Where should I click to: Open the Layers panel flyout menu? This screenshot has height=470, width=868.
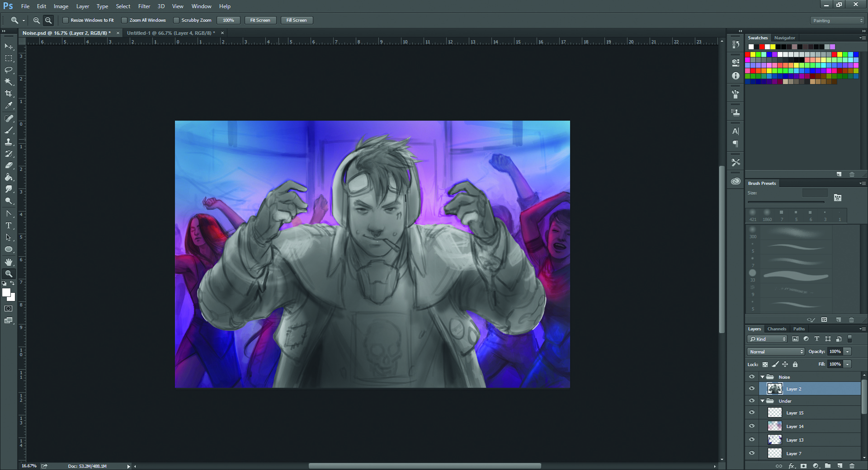[863, 329]
